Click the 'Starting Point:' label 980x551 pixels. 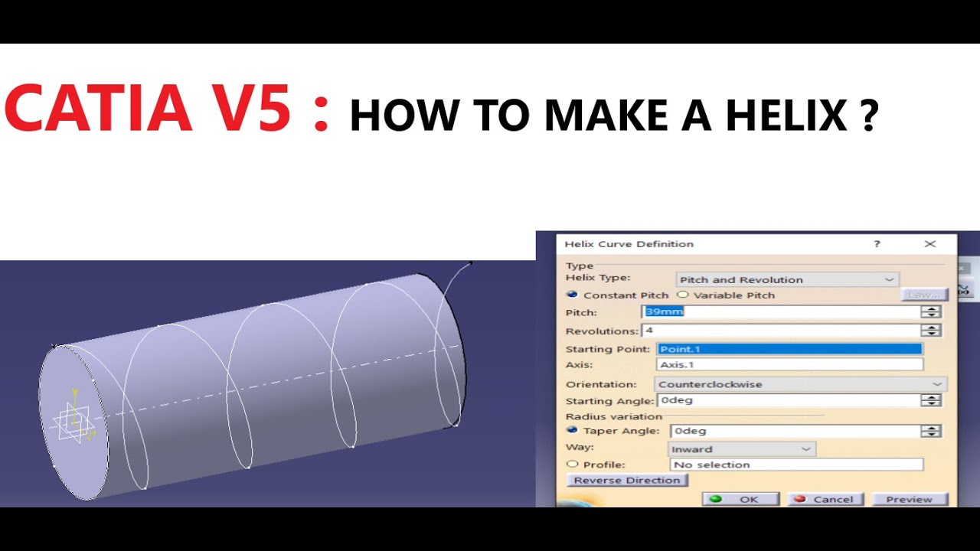[609, 349]
